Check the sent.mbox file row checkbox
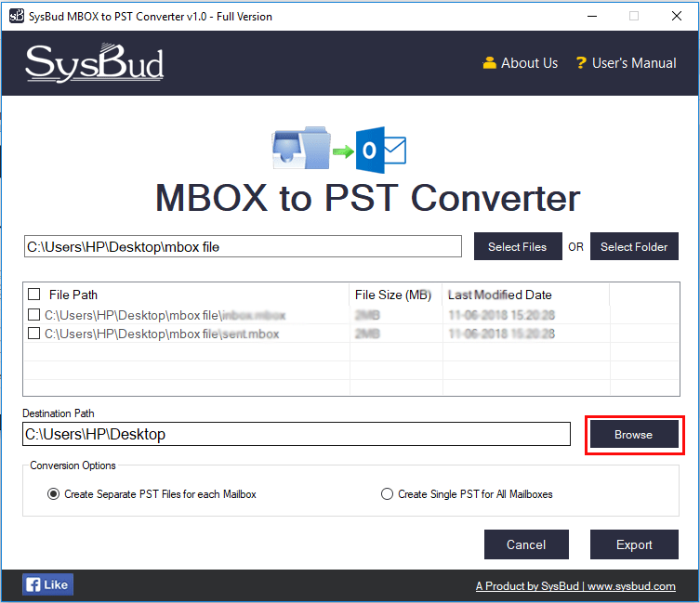This screenshot has width=700, height=603. [33, 334]
